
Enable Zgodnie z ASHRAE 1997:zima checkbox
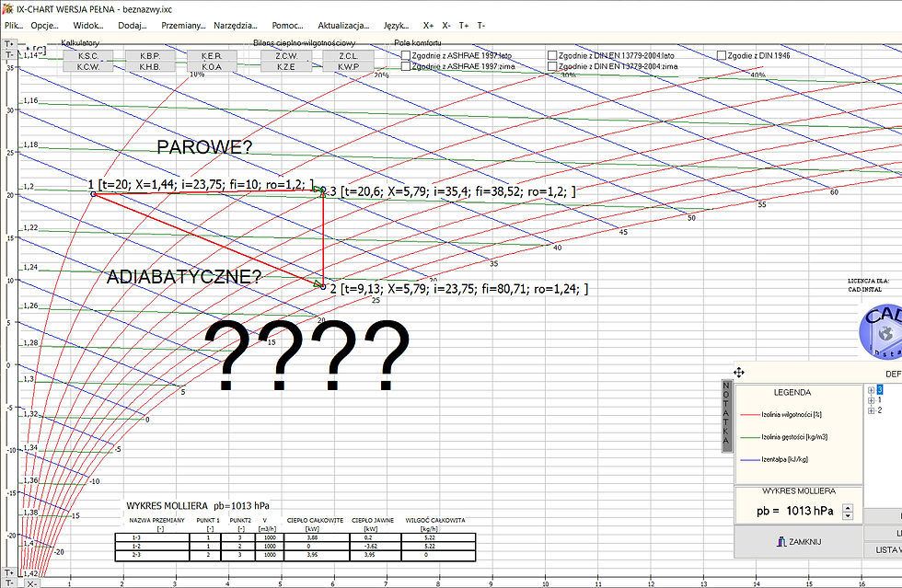pyautogui.click(x=406, y=66)
